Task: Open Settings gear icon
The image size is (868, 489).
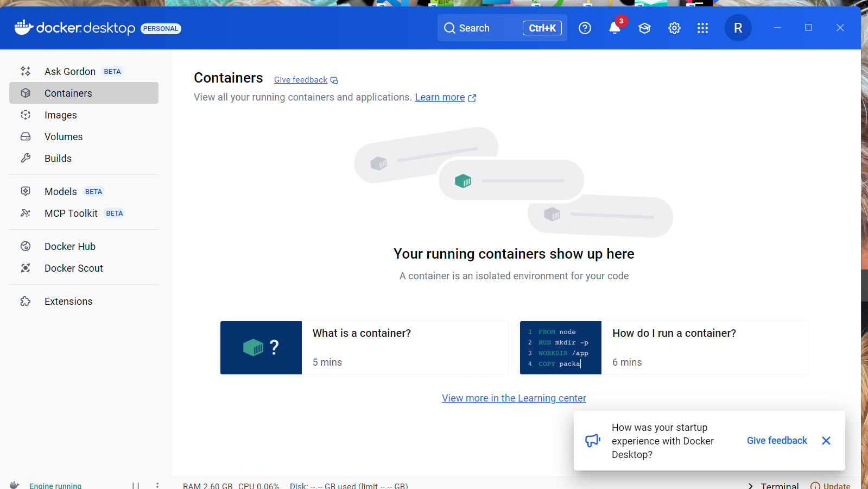Action: coord(674,28)
